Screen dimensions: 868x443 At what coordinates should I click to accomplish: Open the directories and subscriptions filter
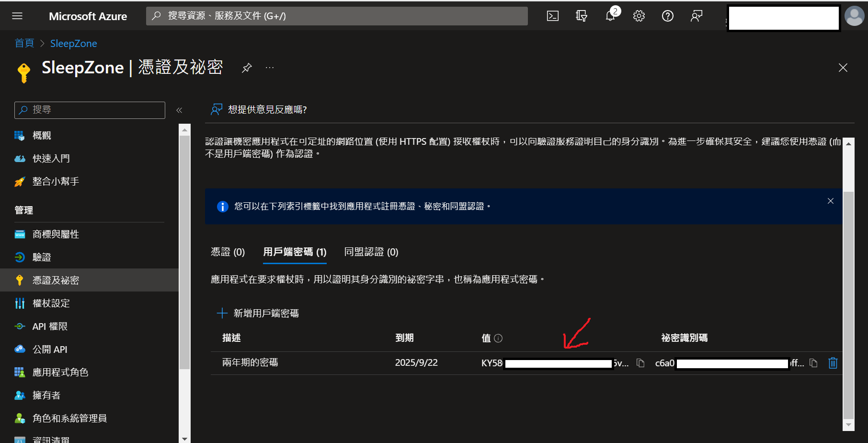(582, 16)
